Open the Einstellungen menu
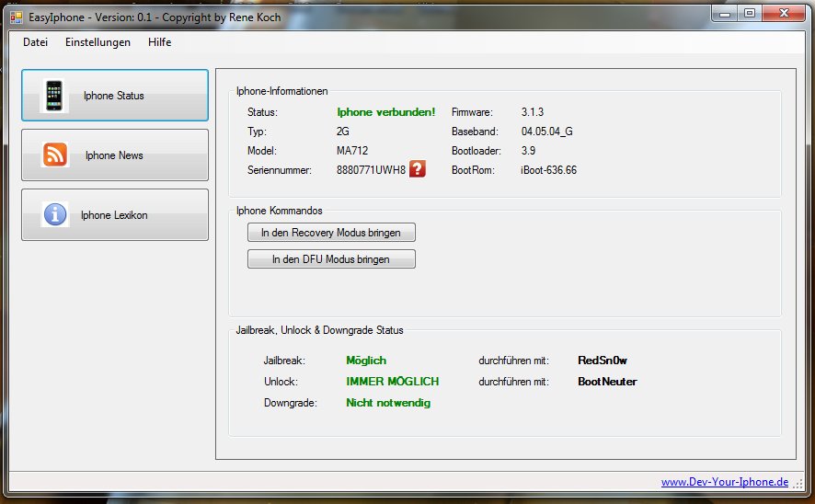Screen dimensions: 815x504 click(98, 42)
